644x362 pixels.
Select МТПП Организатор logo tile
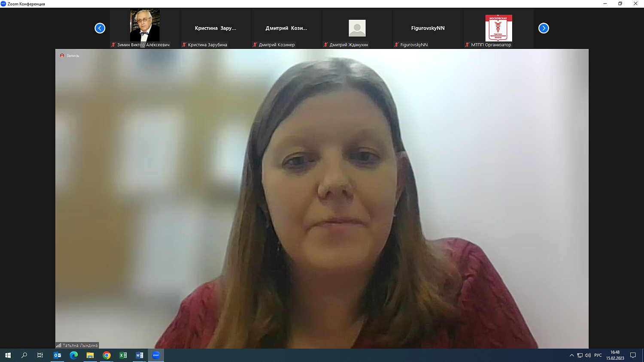pos(498,28)
